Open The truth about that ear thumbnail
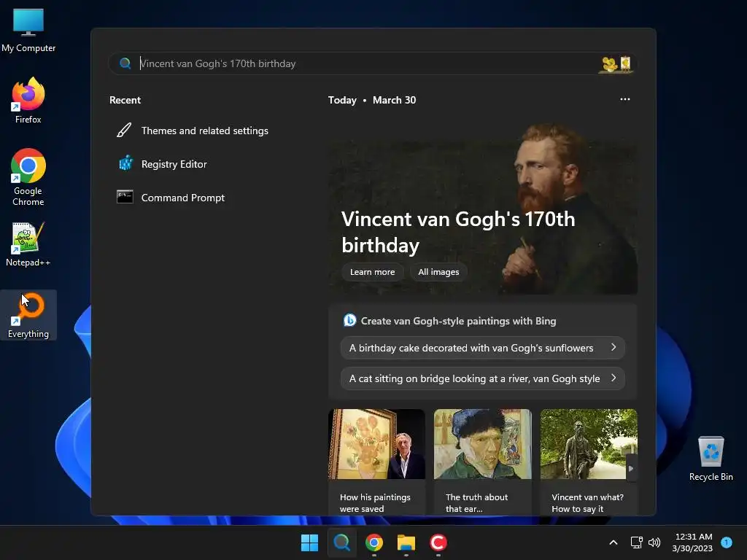 483,444
